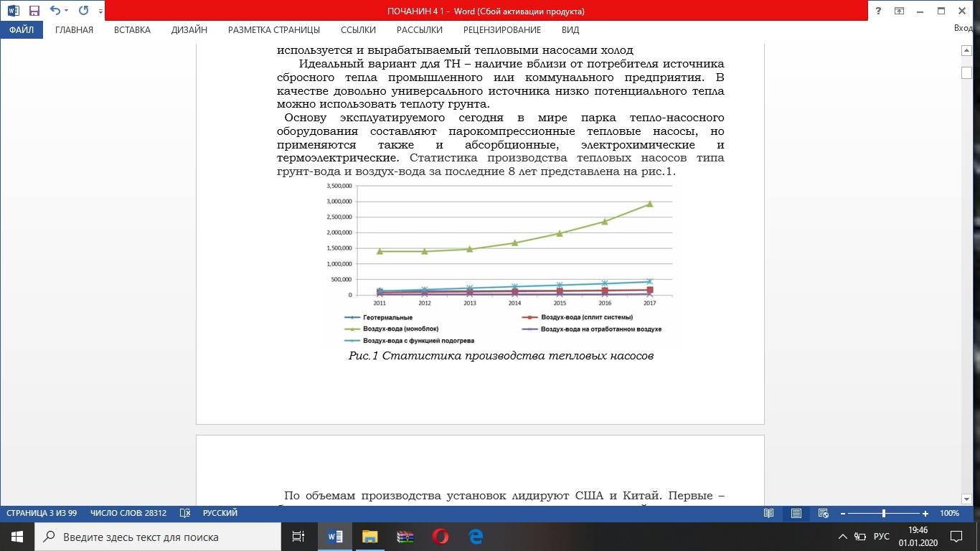
Task: Switch to Read Mode view
Action: [x=769, y=513]
